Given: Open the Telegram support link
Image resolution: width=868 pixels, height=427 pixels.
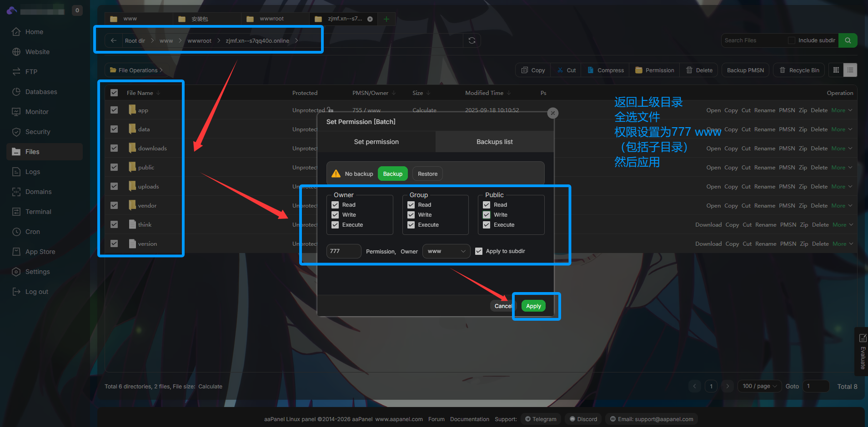Looking at the screenshot, I should tap(541, 419).
